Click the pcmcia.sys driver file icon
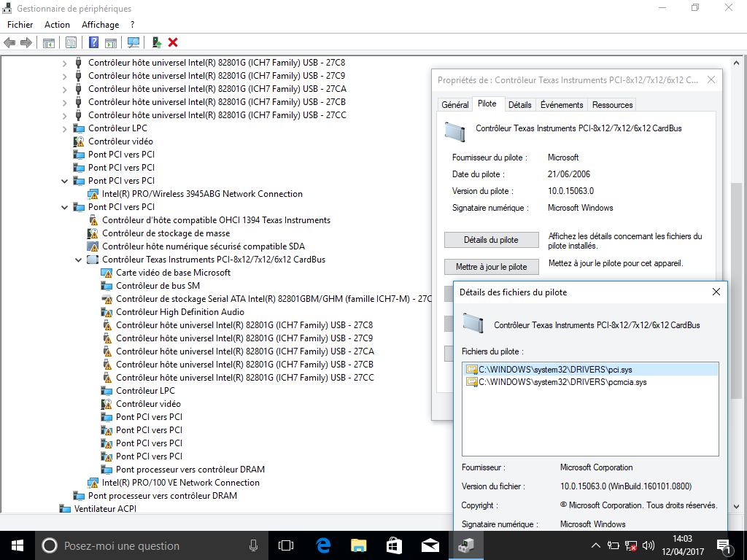Viewport: 747px width, 560px height. (472, 382)
